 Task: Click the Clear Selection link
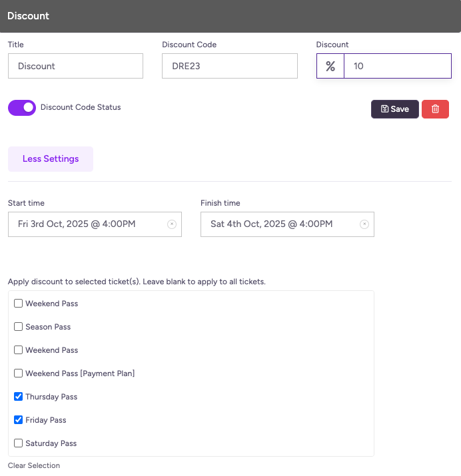34,465
